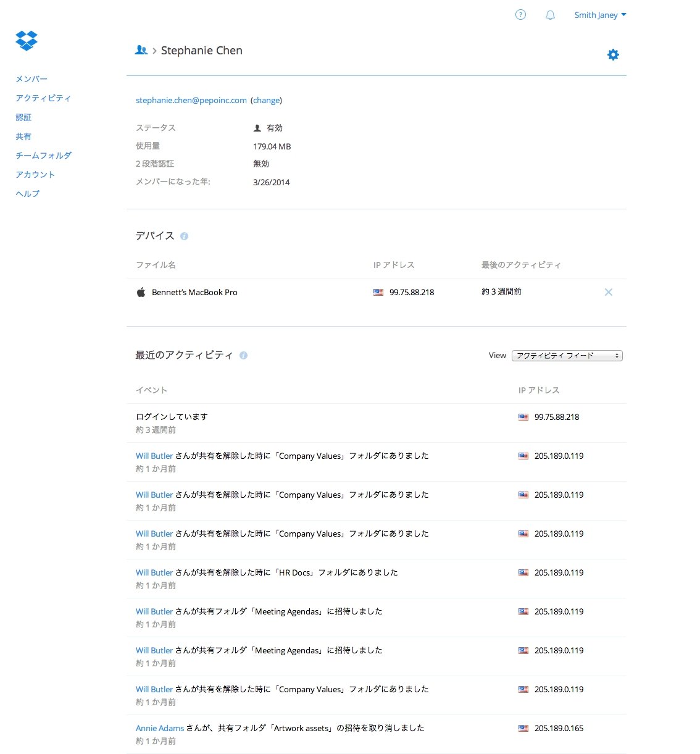Screen dimensions: 700x754
Task: Click flag icon beside IP 205.189.0.165
Action: click(523, 729)
